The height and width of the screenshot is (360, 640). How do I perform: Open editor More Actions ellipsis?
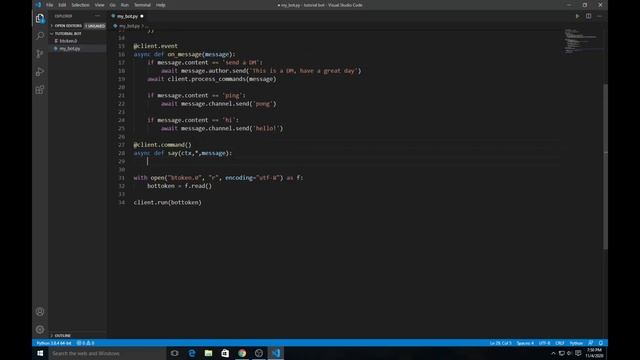click(x=599, y=16)
